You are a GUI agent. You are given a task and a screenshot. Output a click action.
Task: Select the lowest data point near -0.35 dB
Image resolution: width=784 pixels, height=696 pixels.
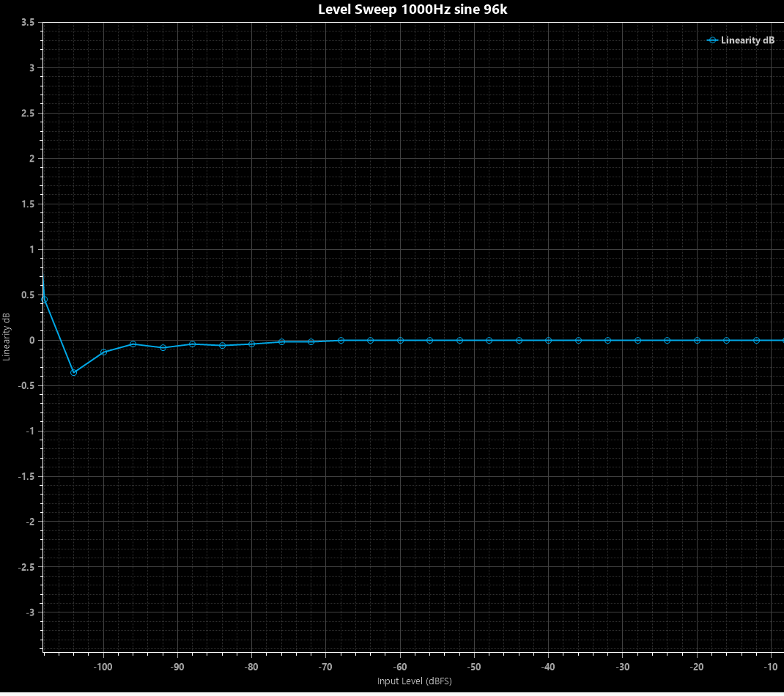click(74, 372)
